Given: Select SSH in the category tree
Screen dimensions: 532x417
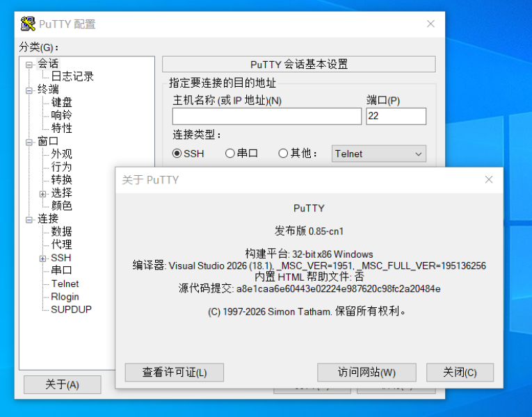Looking at the screenshot, I should click(x=61, y=258).
